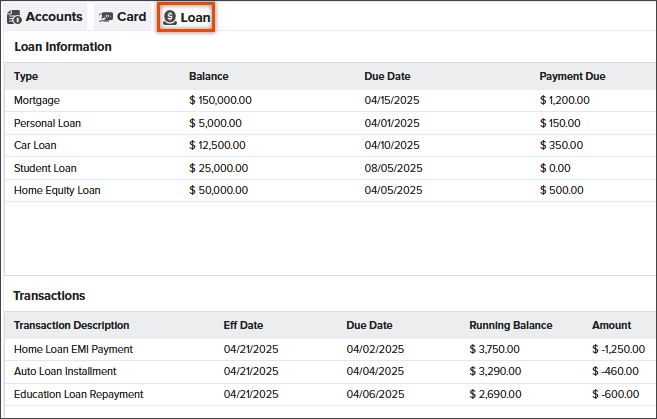Click the 04/10/2025 due date
The width and height of the screenshot is (657, 419).
click(x=392, y=145)
